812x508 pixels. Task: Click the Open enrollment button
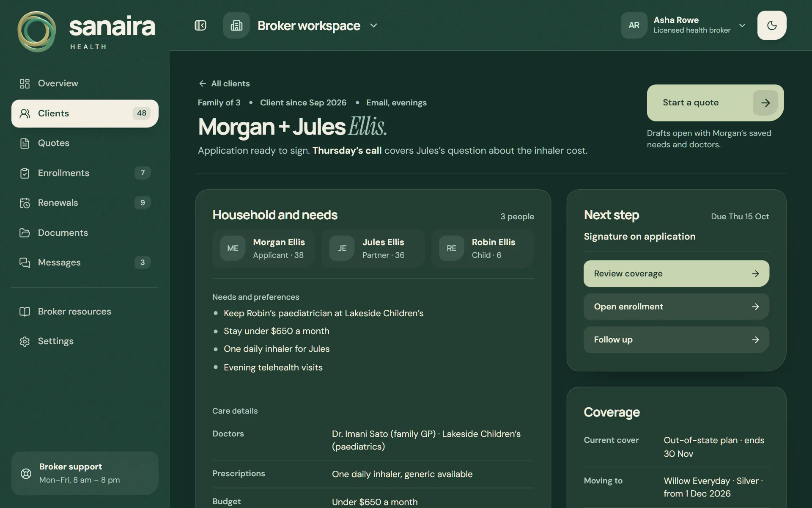pyautogui.click(x=676, y=306)
